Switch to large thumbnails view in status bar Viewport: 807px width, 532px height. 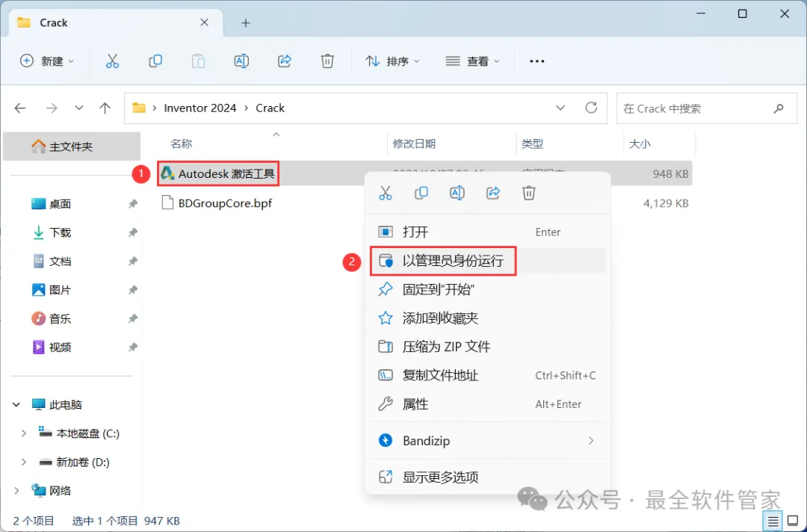pos(793,522)
